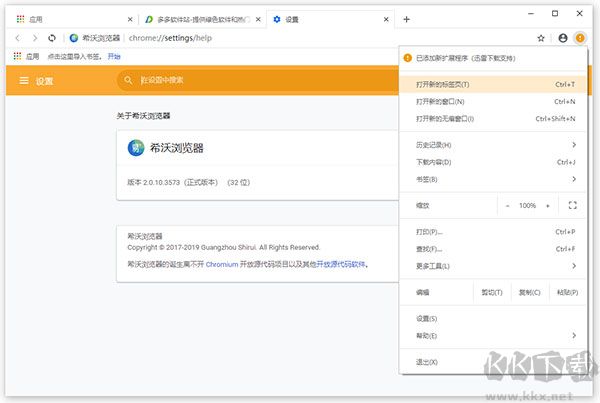Click the address bar URL chrome://settings/help

click(x=170, y=38)
